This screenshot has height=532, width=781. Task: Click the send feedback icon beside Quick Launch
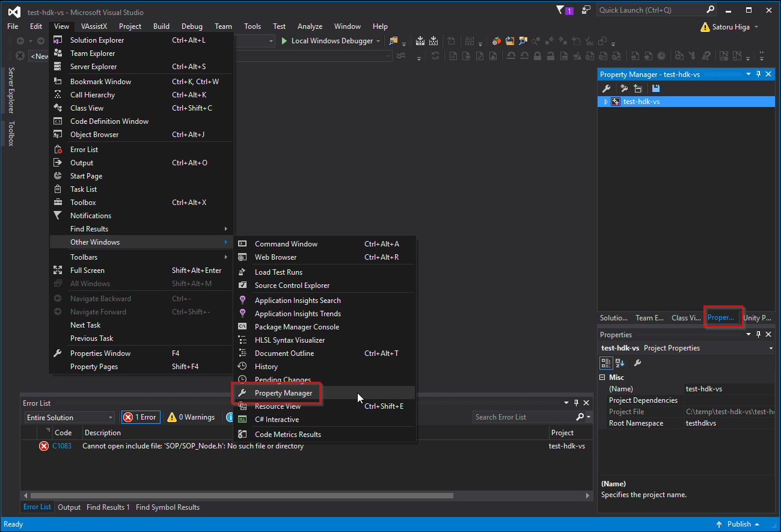coord(586,10)
